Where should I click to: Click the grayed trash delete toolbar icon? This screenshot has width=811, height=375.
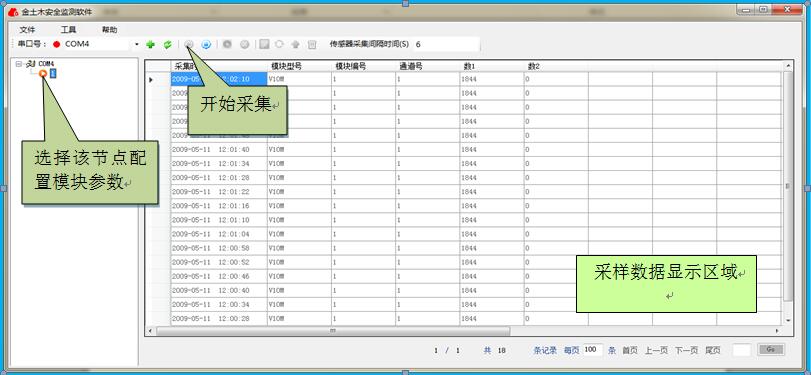pos(312,44)
